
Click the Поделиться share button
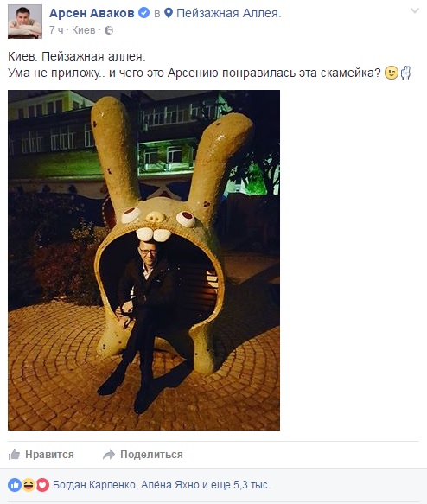(x=143, y=454)
